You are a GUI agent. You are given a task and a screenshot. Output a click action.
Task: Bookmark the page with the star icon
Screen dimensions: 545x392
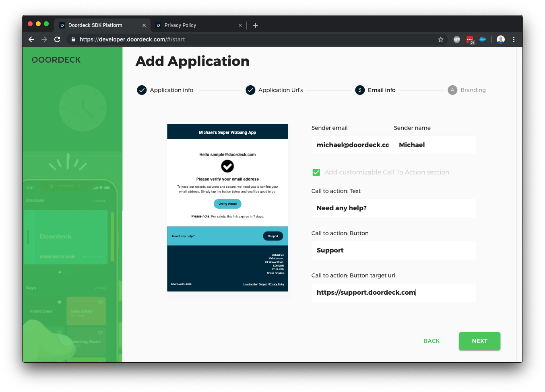click(441, 39)
